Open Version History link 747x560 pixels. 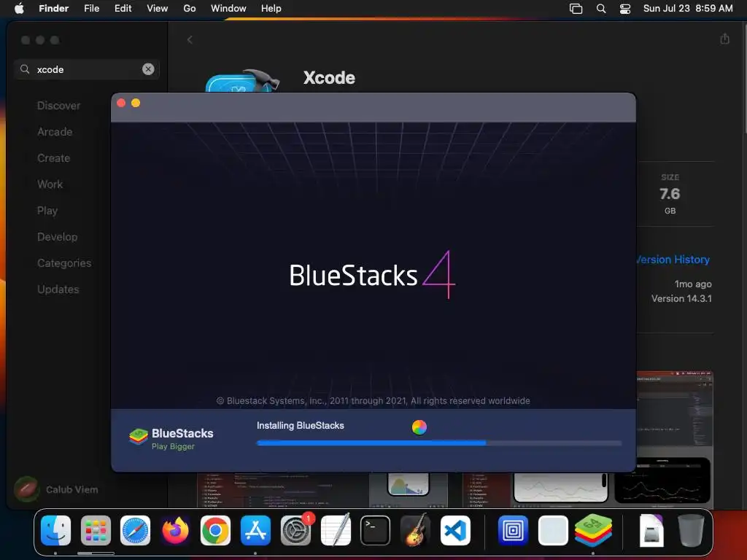pos(673,260)
